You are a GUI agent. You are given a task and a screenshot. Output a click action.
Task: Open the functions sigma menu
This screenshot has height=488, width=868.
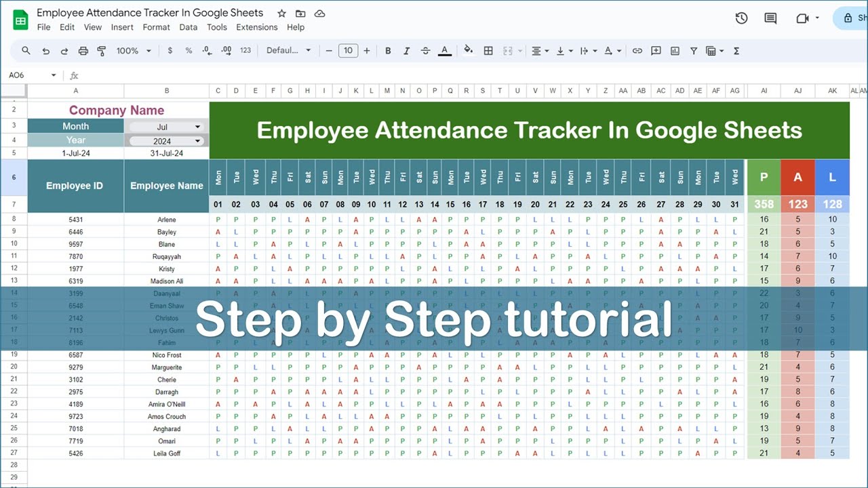pos(736,51)
